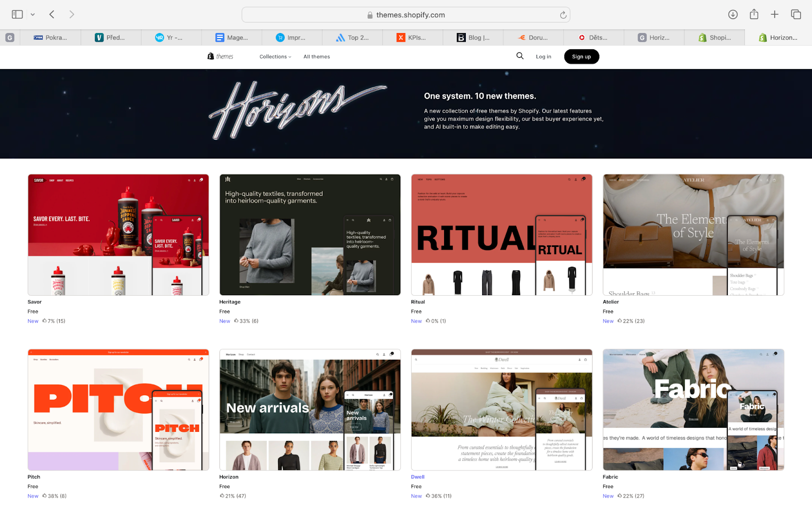Go back with the browser back arrow
The width and height of the screenshot is (812, 508).
coord(52,15)
